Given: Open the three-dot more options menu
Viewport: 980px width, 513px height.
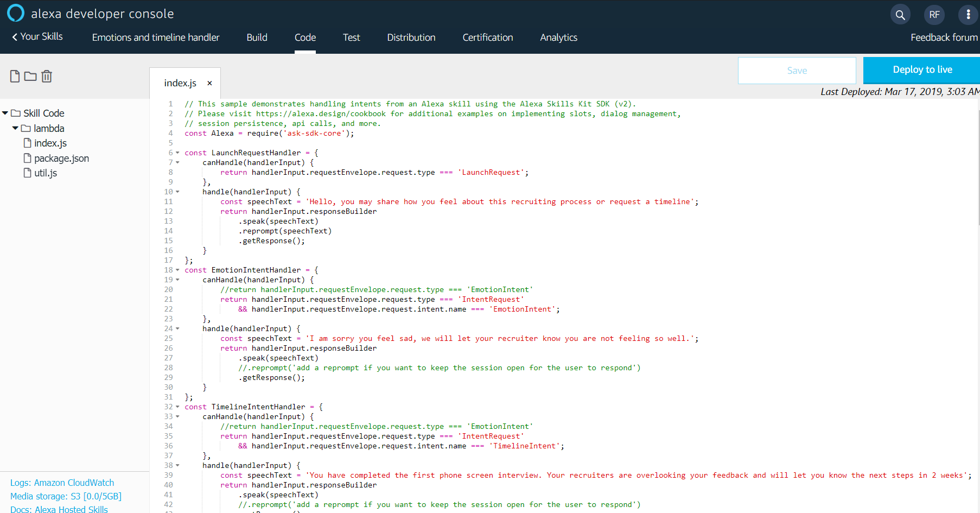Looking at the screenshot, I should tap(968, 15).
